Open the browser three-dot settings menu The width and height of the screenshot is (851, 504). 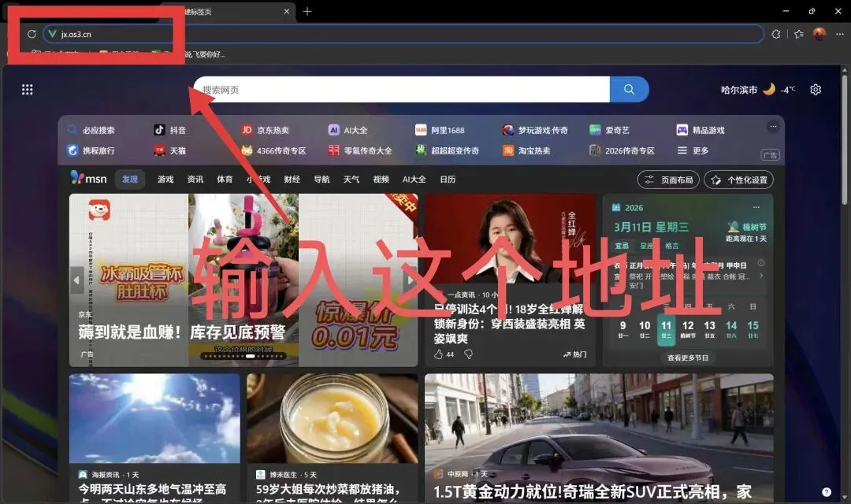click(x=840, y=34)
